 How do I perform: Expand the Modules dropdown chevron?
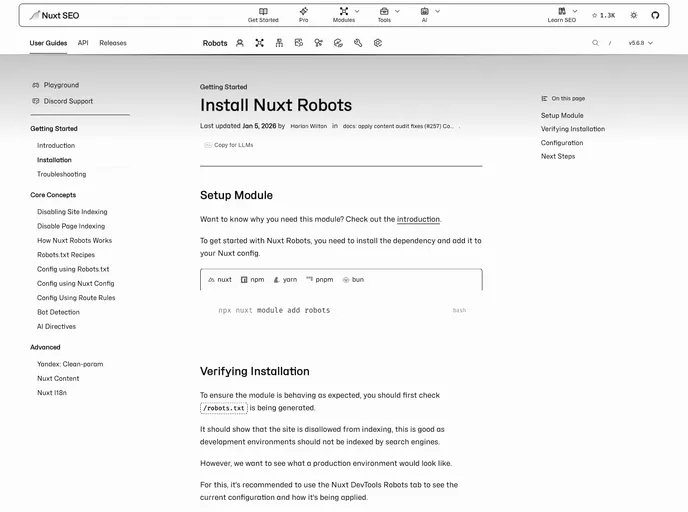357,11
